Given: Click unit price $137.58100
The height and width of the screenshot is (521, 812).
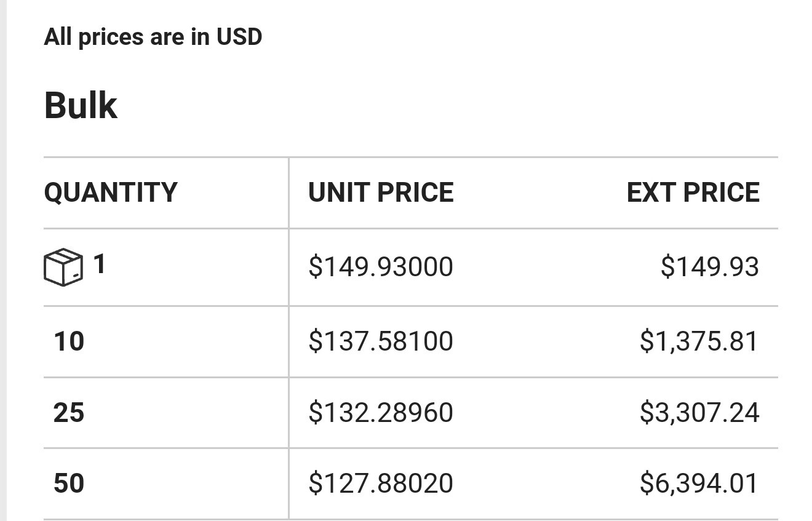Looking at the screenshot, I should (x=381, y=341).
